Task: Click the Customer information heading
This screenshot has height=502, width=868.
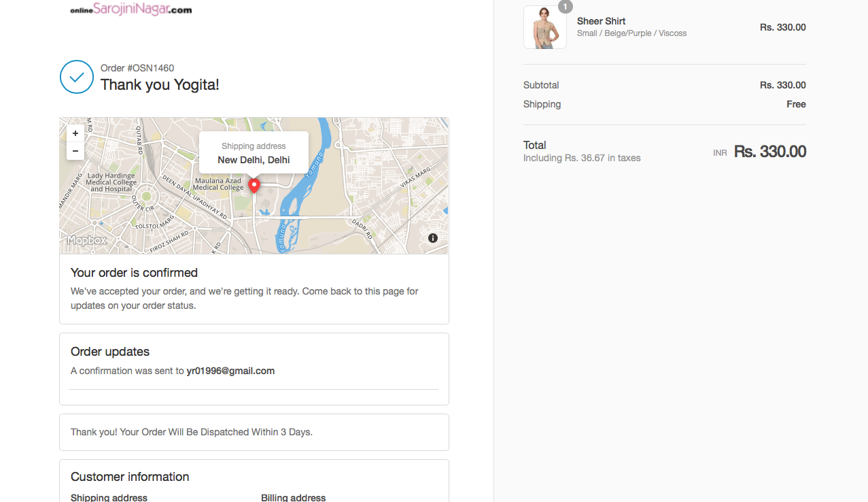Action: (130, 477)
